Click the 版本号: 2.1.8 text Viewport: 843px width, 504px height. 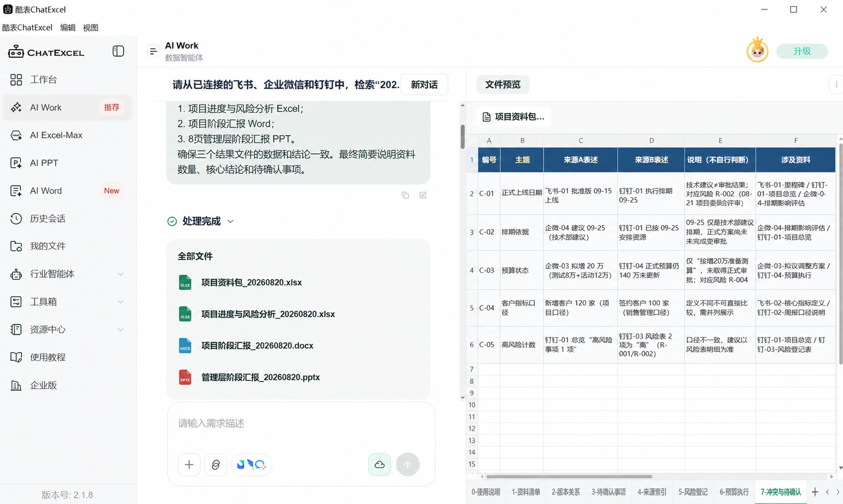[68, 495]
